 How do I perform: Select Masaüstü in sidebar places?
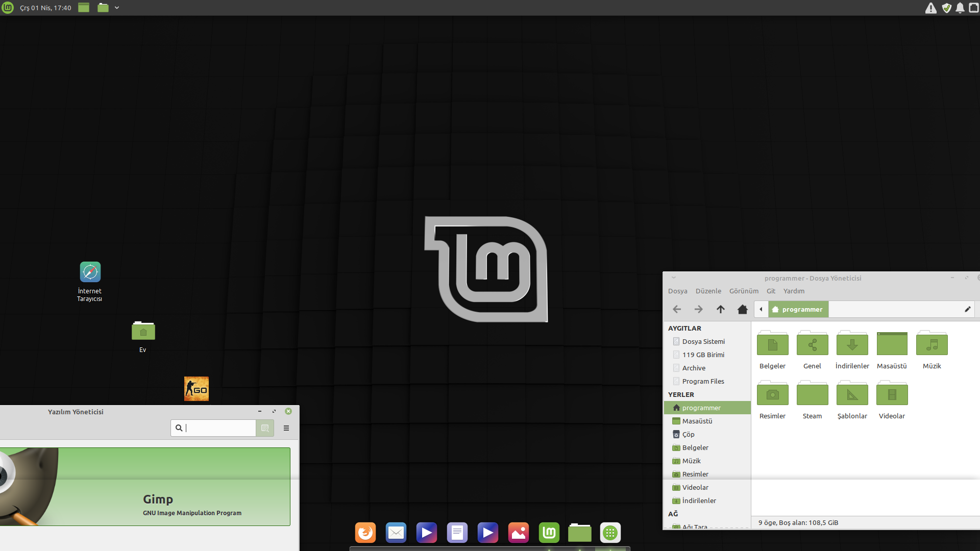coord(707,421)
